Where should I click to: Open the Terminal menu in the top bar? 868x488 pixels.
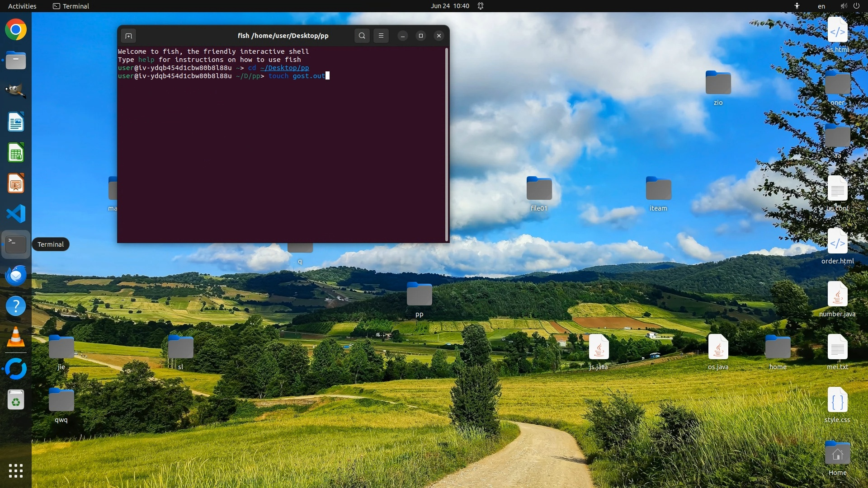point(71,6)
